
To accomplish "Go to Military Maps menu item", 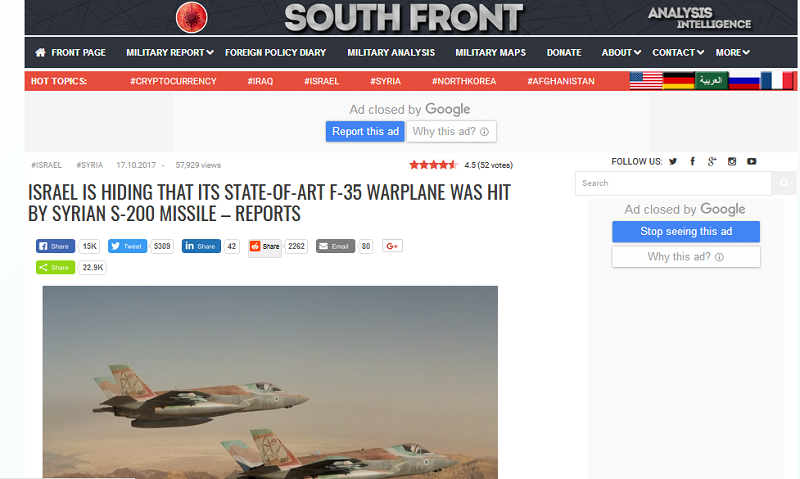I will (490, 53).
